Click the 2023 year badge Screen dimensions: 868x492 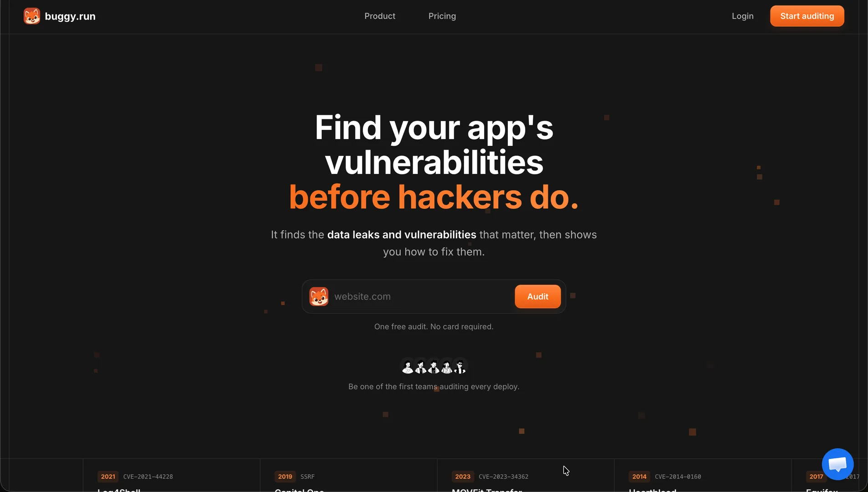(x=463, y=477)
